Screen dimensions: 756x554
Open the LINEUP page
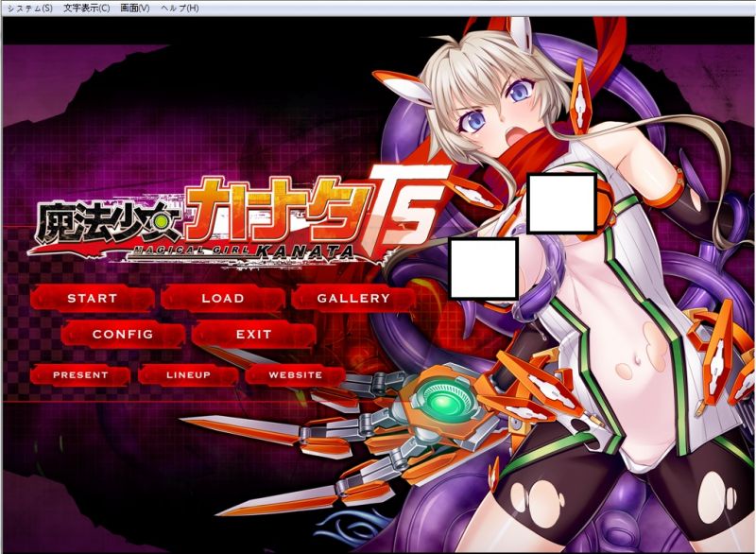188,374
